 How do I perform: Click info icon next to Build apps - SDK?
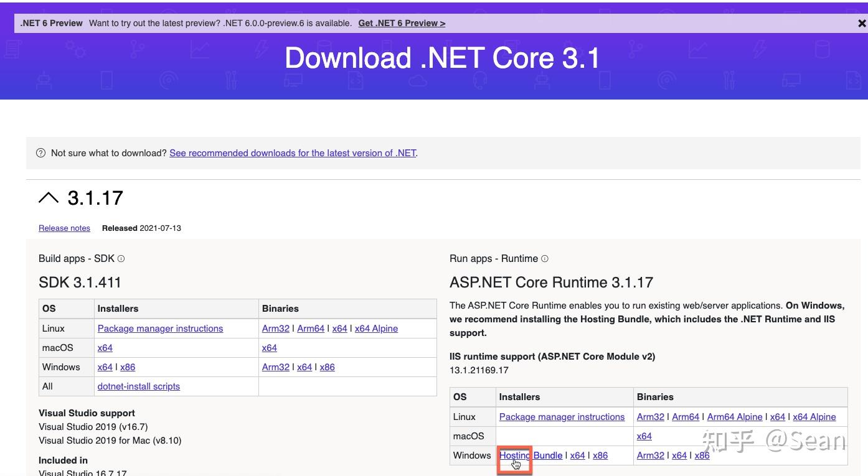coord(121,259)
